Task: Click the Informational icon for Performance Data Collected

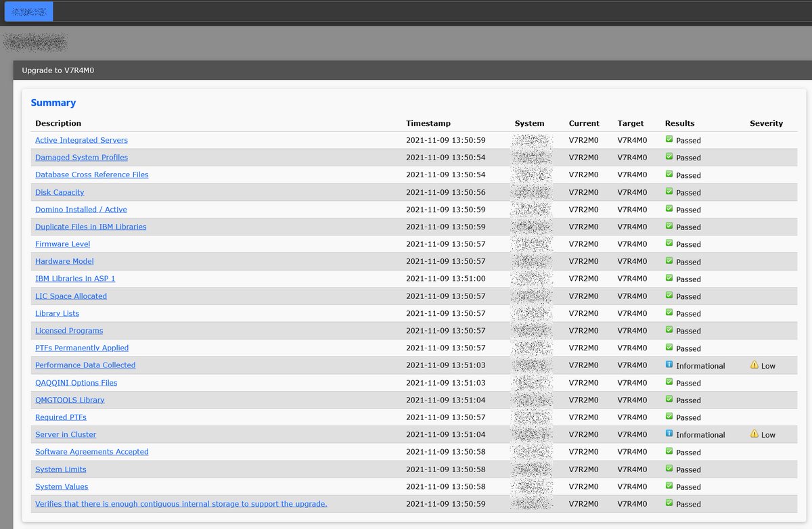Action: click(x=667, y=365)
